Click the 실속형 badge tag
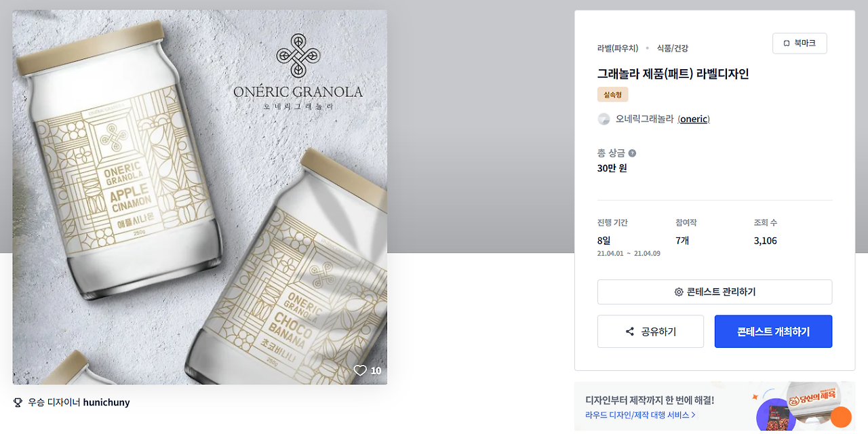The height and width of the screenshot is (434, 868). (613, 94)
